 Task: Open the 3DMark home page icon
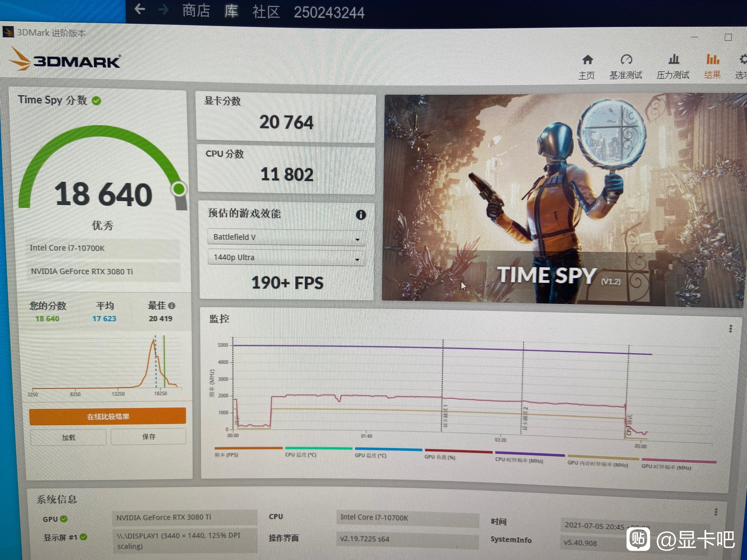click(587, 60)
